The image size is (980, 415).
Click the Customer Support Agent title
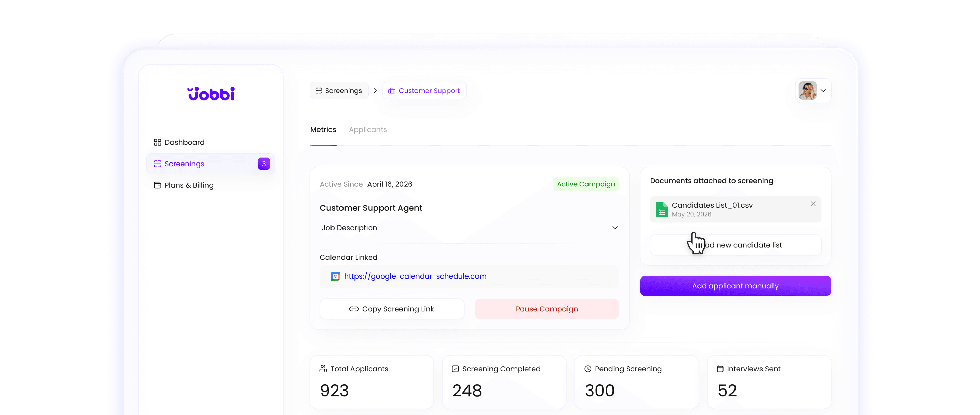(x=371, y=208)
